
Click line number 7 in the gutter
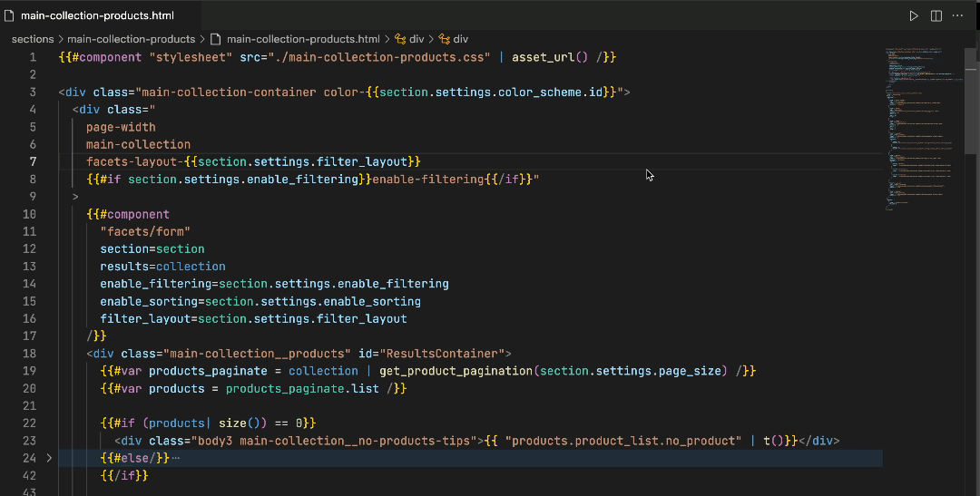pyautogui.click(x=33, y=161)
